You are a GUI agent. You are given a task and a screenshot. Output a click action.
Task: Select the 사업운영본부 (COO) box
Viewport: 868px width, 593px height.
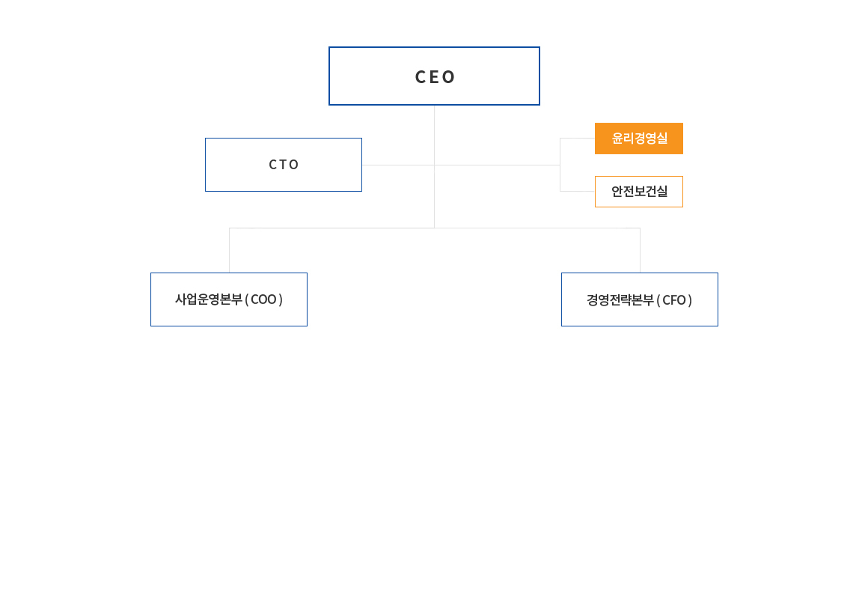coord(229,299)
